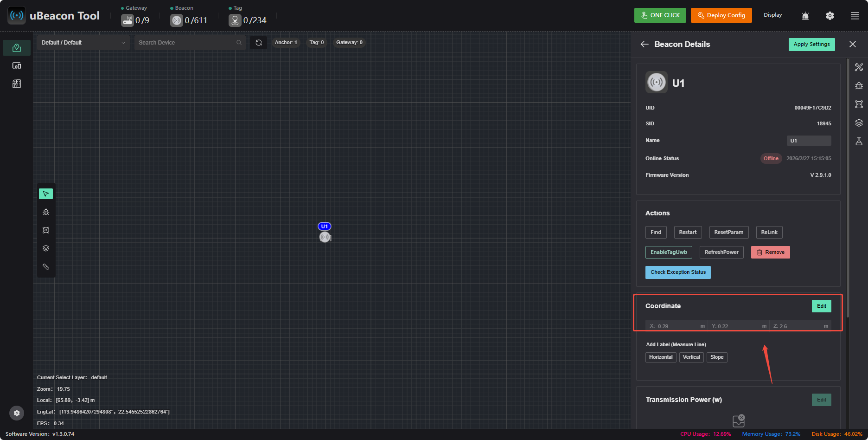Toggle the EnableTagUwb button

pos(669,252)
